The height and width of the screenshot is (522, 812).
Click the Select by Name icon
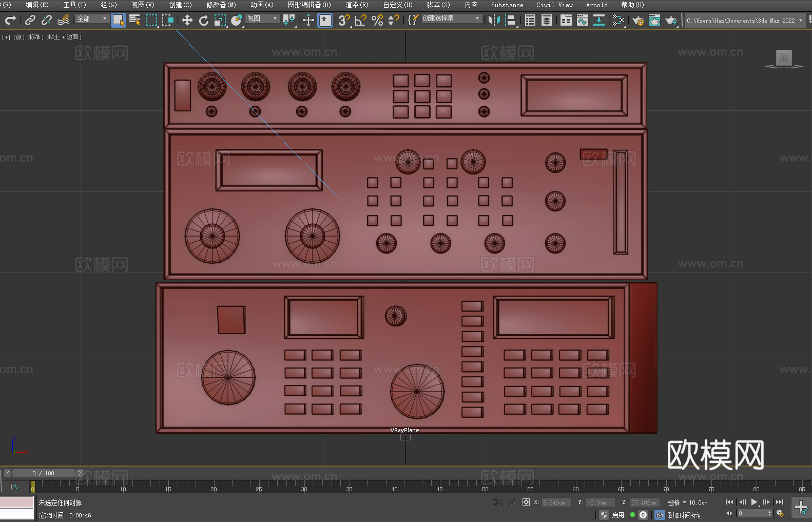135,20
